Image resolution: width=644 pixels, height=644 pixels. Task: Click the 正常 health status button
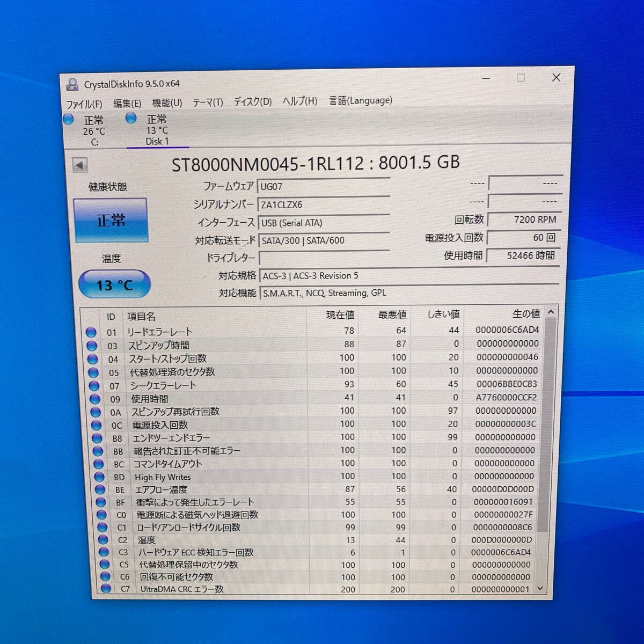tap(111, 220)
